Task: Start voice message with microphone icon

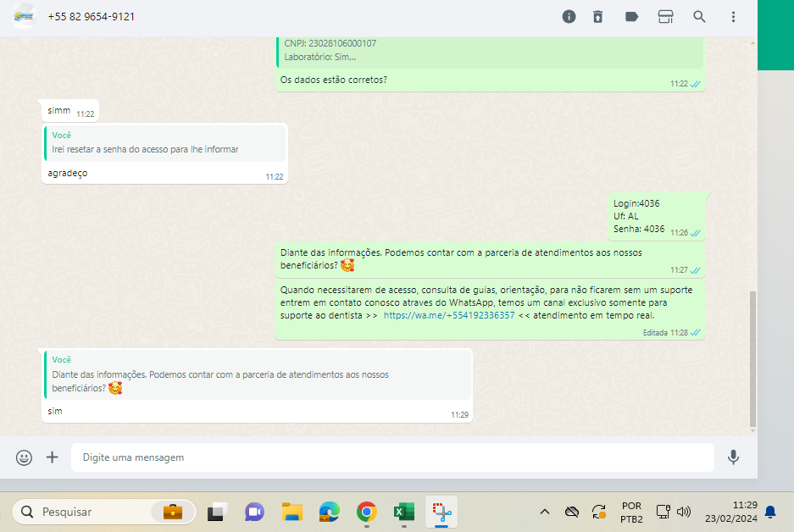Action: click(733, 457)
